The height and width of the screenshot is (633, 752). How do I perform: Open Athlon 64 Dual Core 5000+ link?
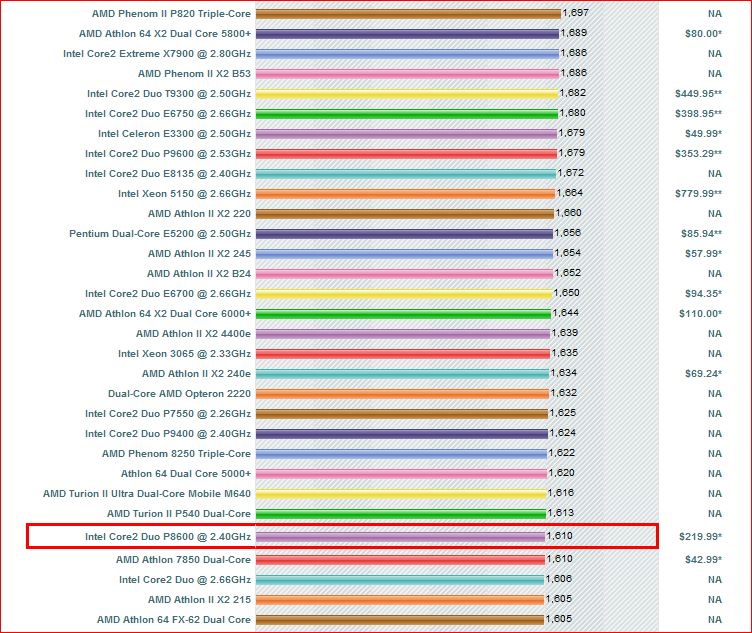tap(186, 474)
